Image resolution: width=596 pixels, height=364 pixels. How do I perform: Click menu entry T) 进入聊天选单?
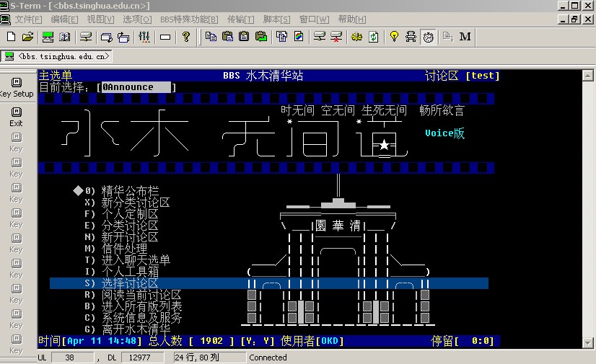tap(127, 260)
